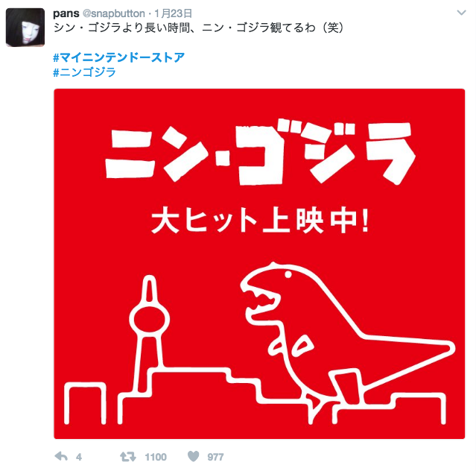Viewport: 476px width, 471px height.
Task: Click the ニン・ゴジラ title logo in the image
Action: click(x=260, y=152)
